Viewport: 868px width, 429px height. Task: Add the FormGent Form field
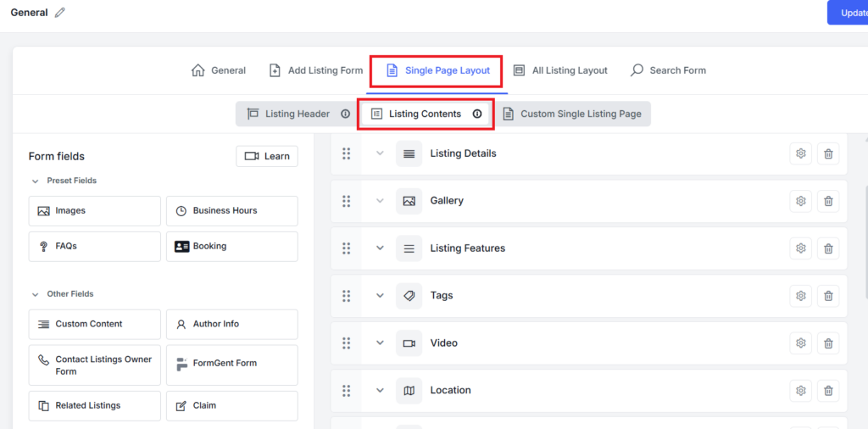click(x=231, y=364)
